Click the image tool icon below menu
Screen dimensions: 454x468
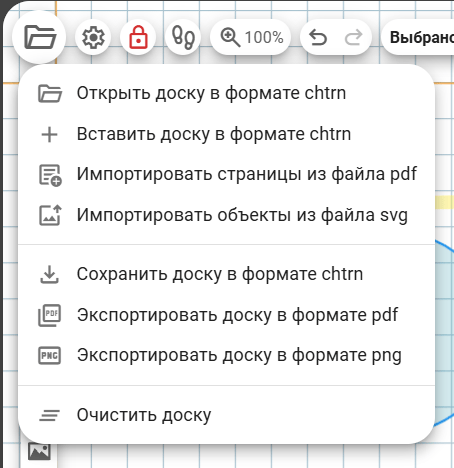(x=39, y=452)
